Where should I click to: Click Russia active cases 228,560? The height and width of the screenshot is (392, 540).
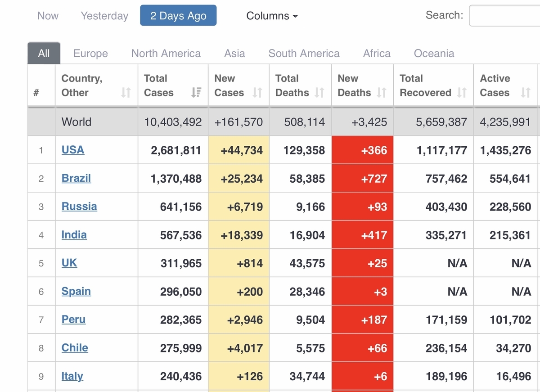pyautogui.click(x=510, y=207)
